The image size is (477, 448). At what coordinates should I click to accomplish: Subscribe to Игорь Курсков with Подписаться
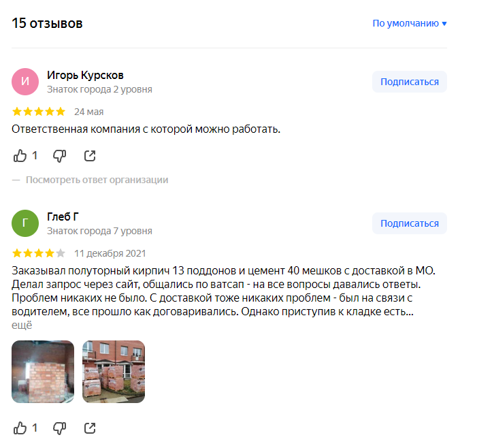pos(410,82)
